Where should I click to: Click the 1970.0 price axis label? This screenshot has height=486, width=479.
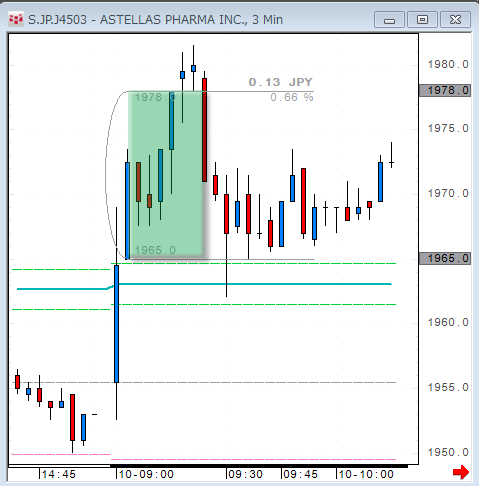pos(448,193)
